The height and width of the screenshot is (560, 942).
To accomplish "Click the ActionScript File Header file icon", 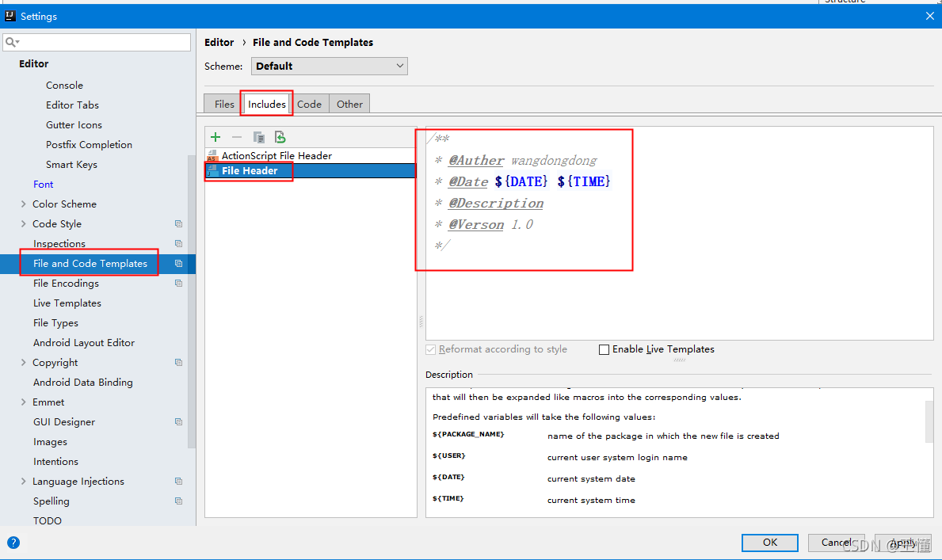I will click(212, 155).
